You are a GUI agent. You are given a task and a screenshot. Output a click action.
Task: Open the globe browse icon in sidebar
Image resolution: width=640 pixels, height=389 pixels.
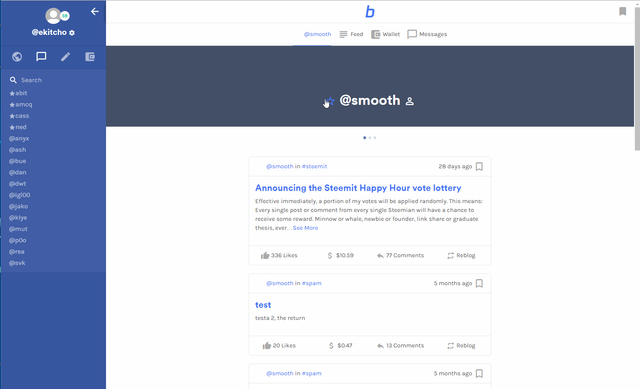[17, 57]
